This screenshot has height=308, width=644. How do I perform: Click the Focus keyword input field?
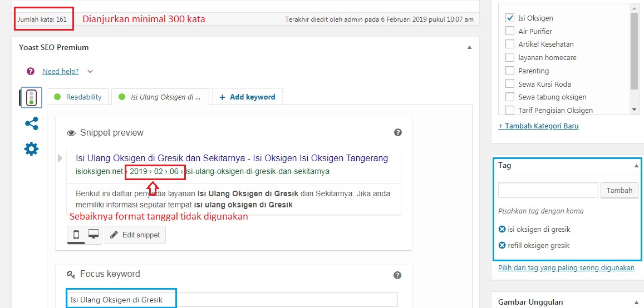click(232, 300)
